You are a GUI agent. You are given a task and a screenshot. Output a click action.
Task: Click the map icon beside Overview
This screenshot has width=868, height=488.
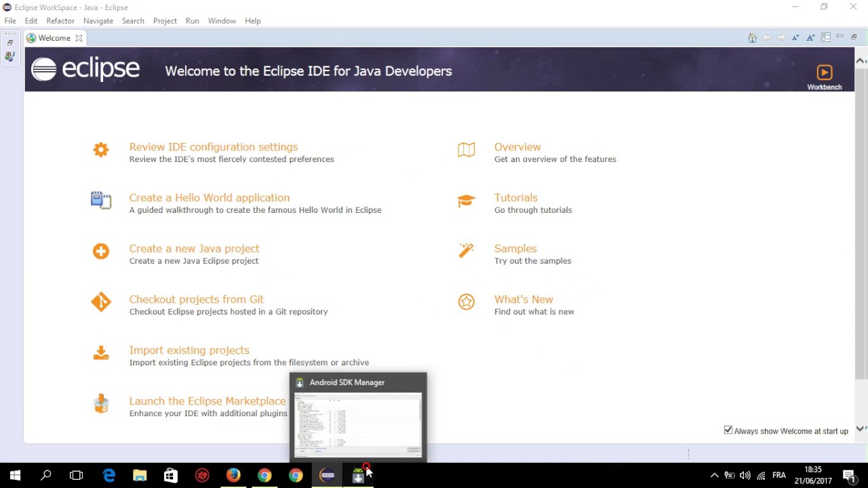coord(466,150)
